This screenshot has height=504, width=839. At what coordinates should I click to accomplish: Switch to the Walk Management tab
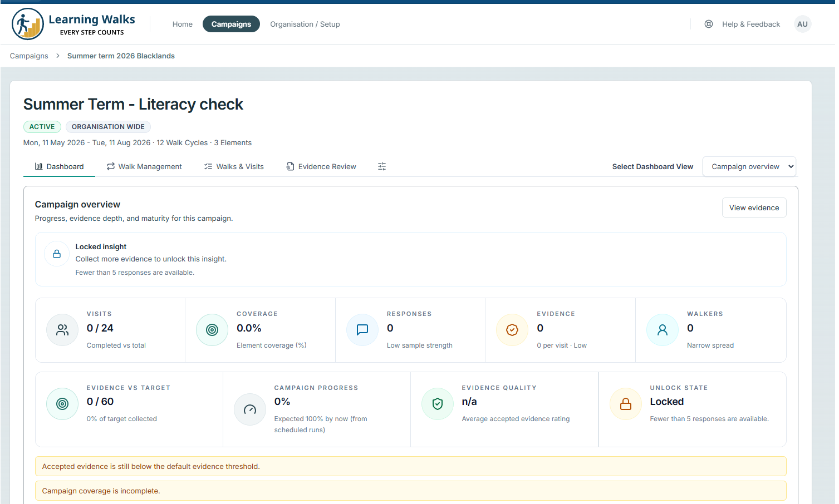pyautogui.click(x=144, y=166)
